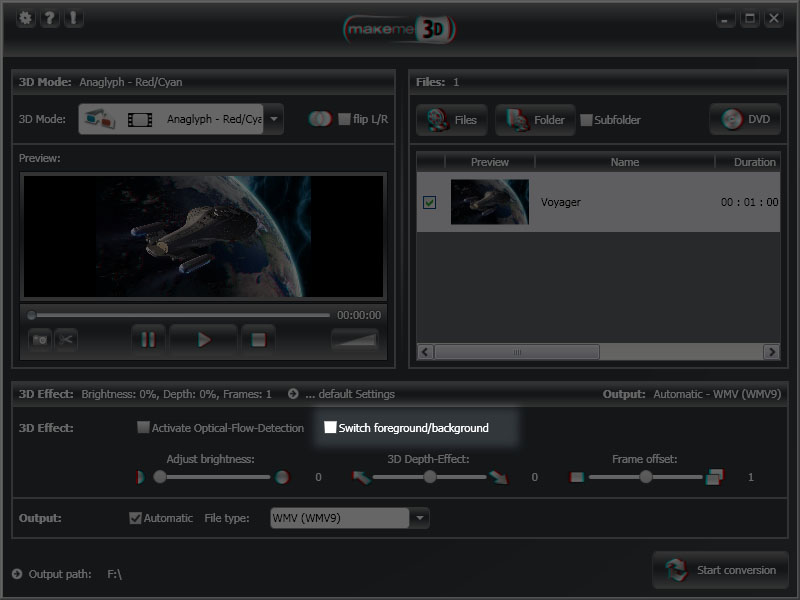
Task: Click the volume ramp control
Action: 355,339
